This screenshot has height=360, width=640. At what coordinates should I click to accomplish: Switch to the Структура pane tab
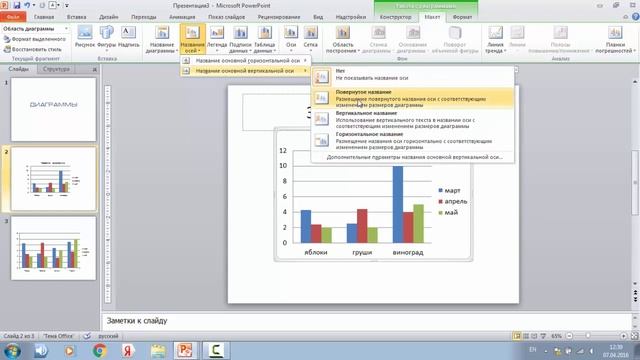[56, 69]
